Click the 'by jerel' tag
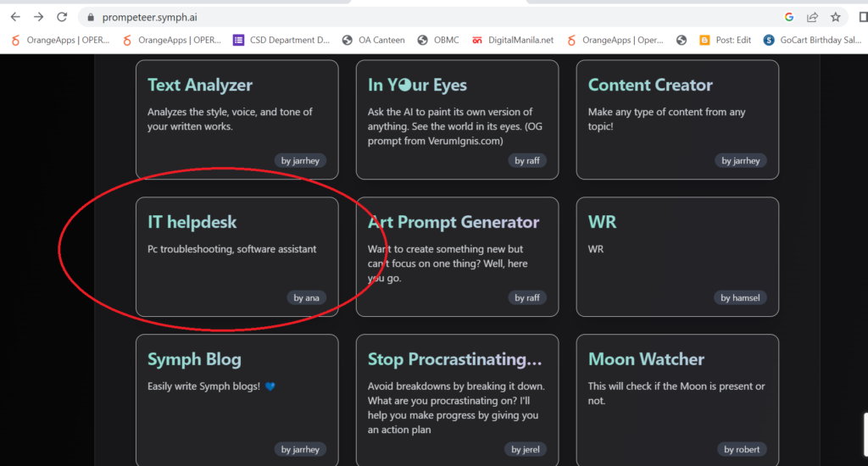This screenshot has height=466, width=868. pos(526,449)
